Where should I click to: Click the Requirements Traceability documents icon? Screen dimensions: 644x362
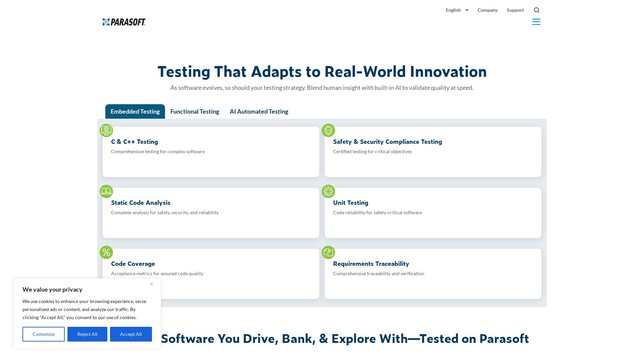(x=328, y=252)
